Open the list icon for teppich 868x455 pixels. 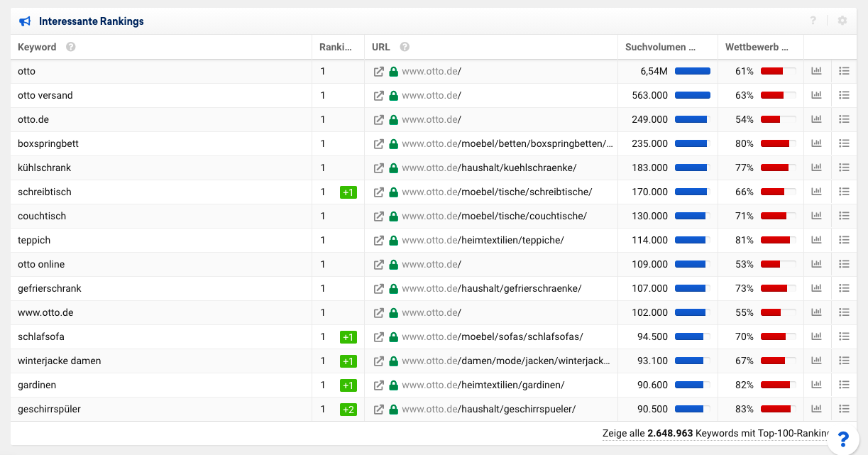point(844,240)
